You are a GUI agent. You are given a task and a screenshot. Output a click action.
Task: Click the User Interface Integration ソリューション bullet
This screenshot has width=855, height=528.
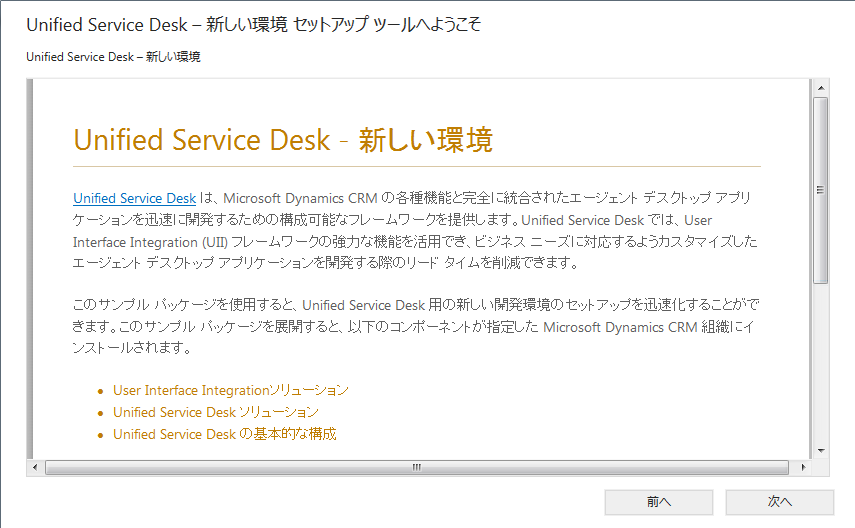[x=231, y=391]
